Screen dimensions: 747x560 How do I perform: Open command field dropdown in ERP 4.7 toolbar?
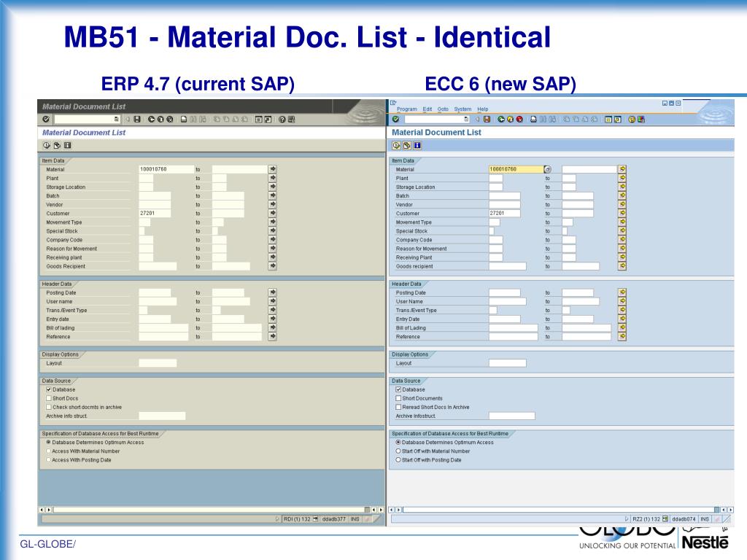click(x=116, y=120)
